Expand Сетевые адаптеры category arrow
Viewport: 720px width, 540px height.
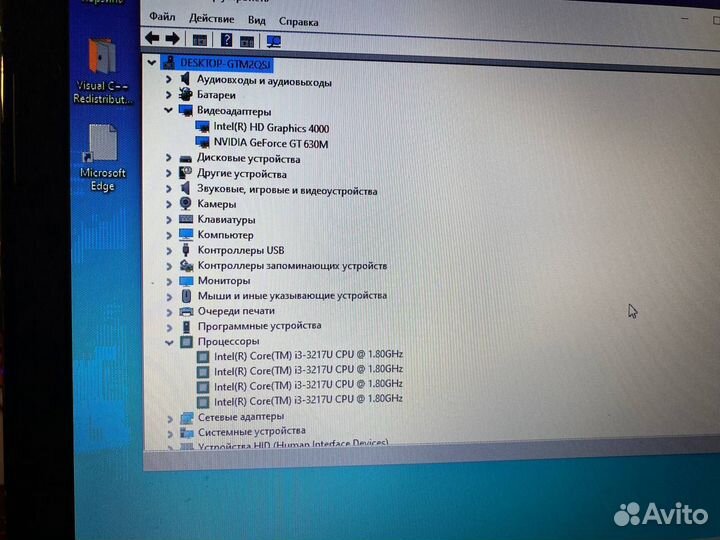tap(170, 419)
